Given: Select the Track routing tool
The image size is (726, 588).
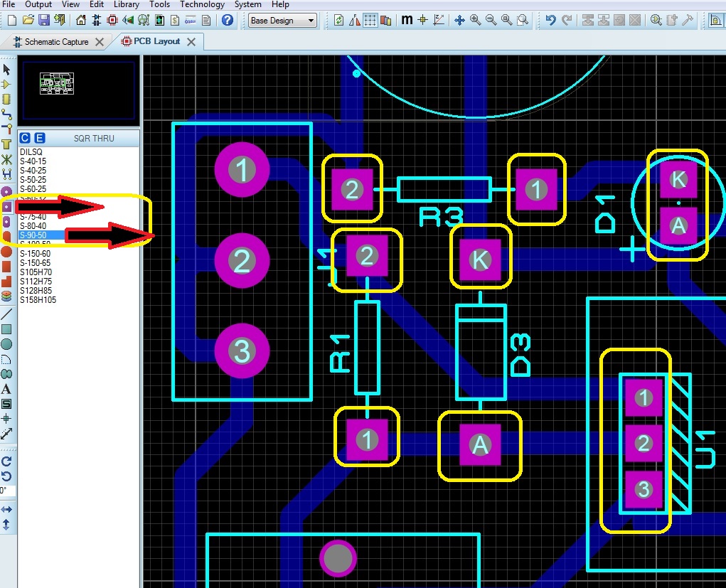Looking at the screenshot, I should [6, 114].
